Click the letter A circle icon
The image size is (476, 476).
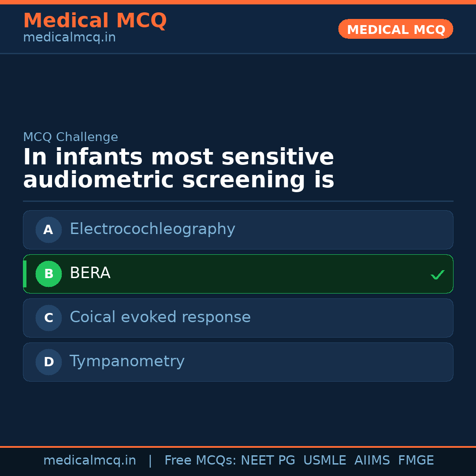[48, 230]
